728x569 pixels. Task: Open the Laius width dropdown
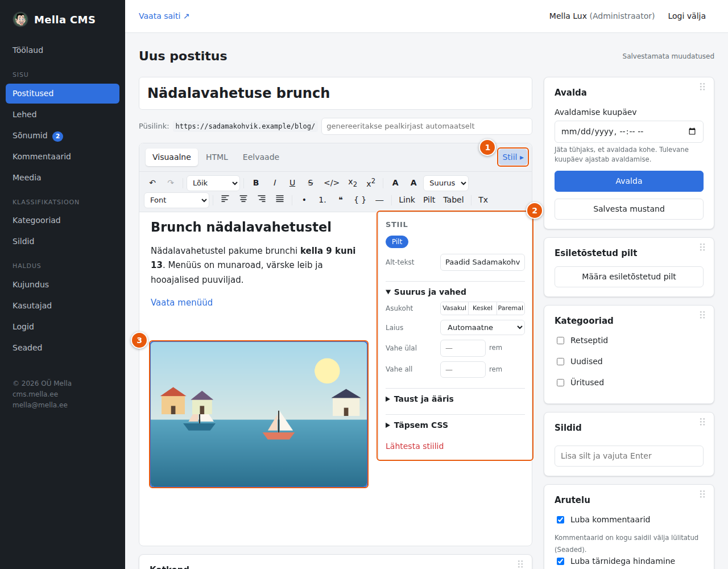482,327
